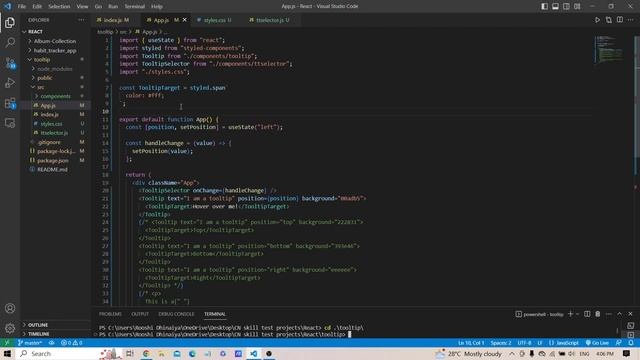Click the watch eye icon in status bar
Image resolution: width=640 pixels, height=360 pixels.
pyautogui.click(x=51, y=343)
